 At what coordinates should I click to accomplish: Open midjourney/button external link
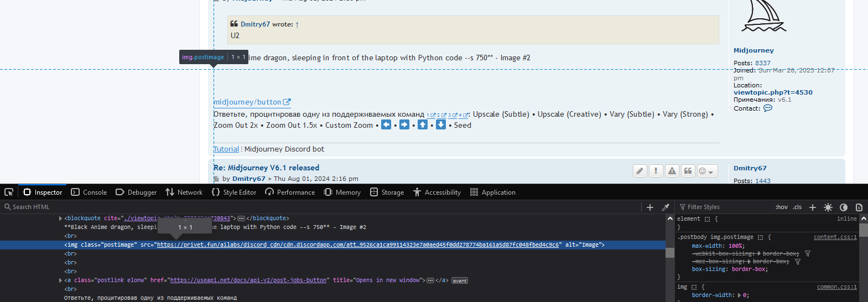click(252, 102)
